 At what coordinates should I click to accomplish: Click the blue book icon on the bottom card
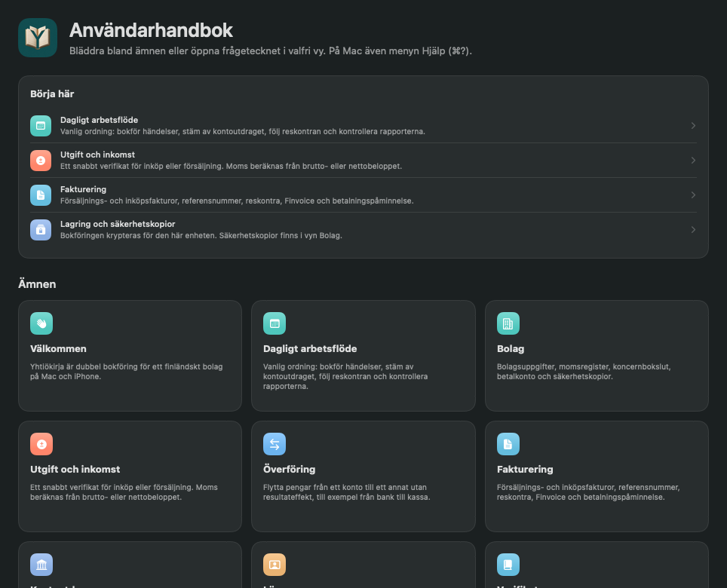[x=508, y=565]
